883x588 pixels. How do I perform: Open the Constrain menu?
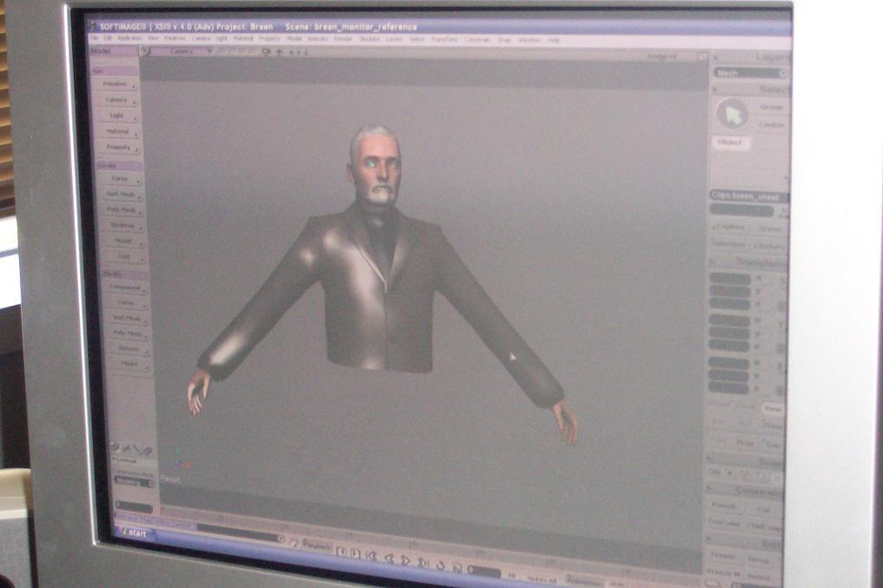click(477, 40)
